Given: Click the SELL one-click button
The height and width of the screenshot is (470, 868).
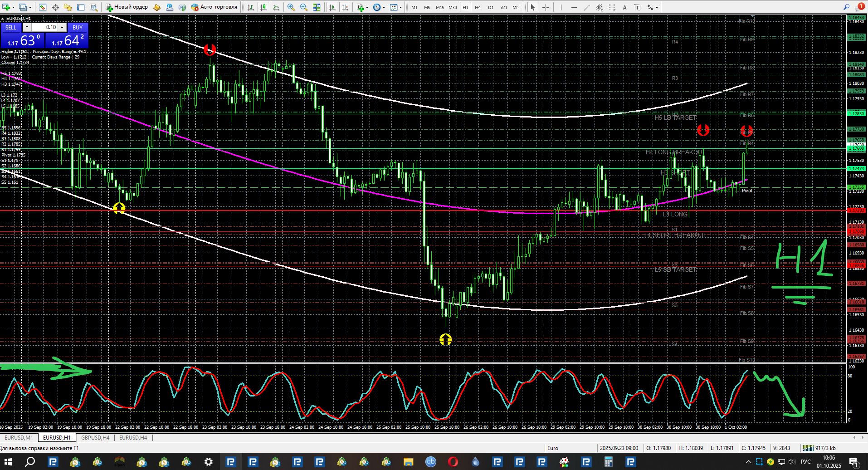Looking at the screenshot, I should pos(11,27).
